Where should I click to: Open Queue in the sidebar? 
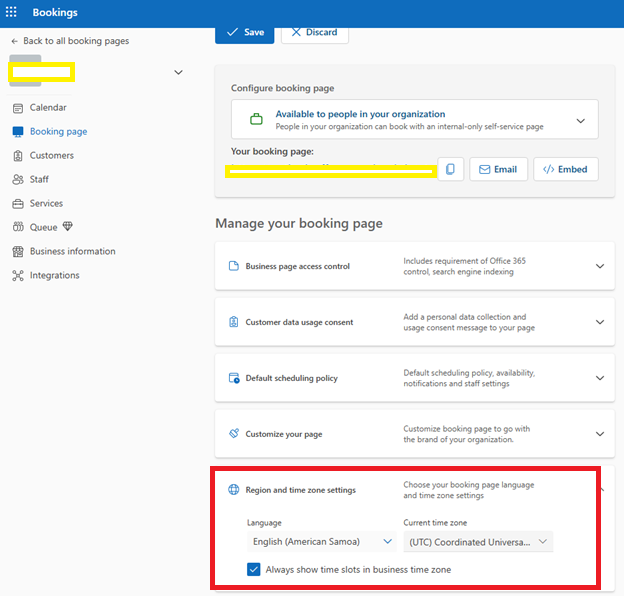[x=44, y=228]
